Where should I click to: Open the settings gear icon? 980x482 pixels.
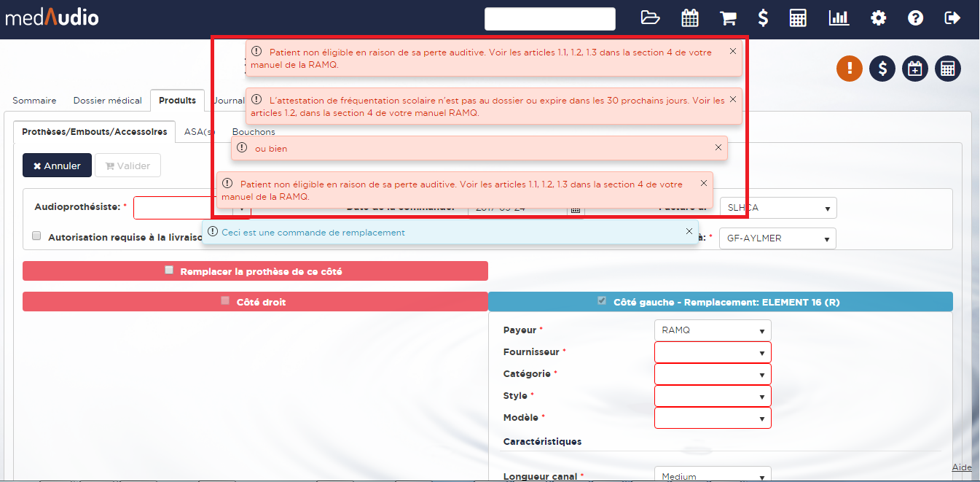click(x=879, y=18)
